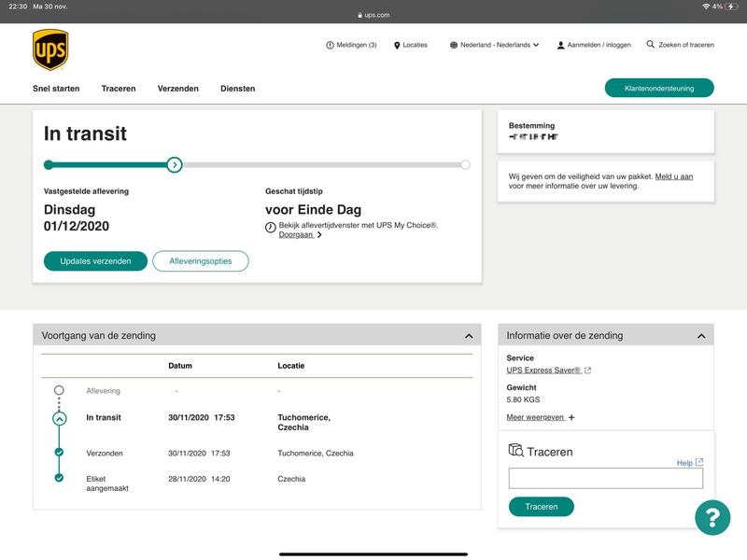
Task: Follow the Doorgaan link
Action: 296,235
